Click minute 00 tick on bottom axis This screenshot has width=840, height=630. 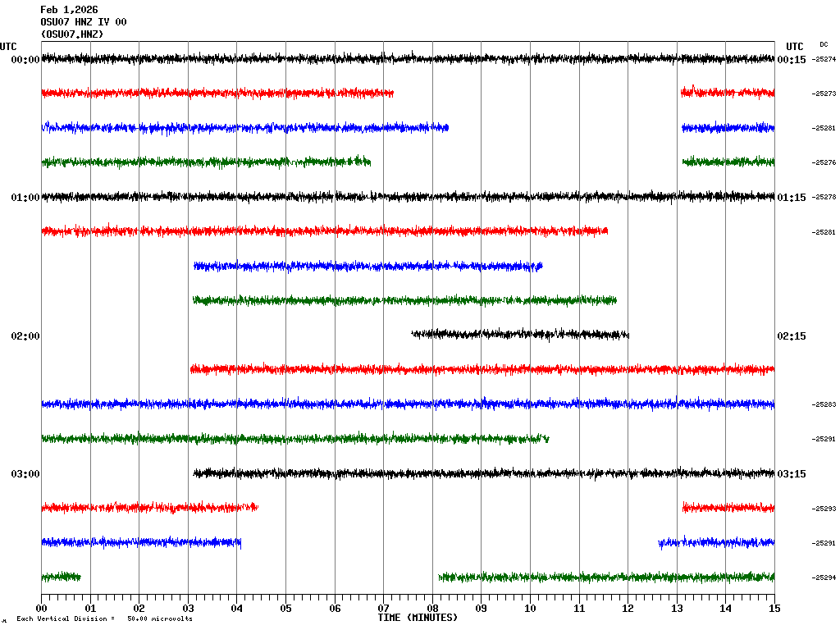pyautogui.click(x=42, y=609)
